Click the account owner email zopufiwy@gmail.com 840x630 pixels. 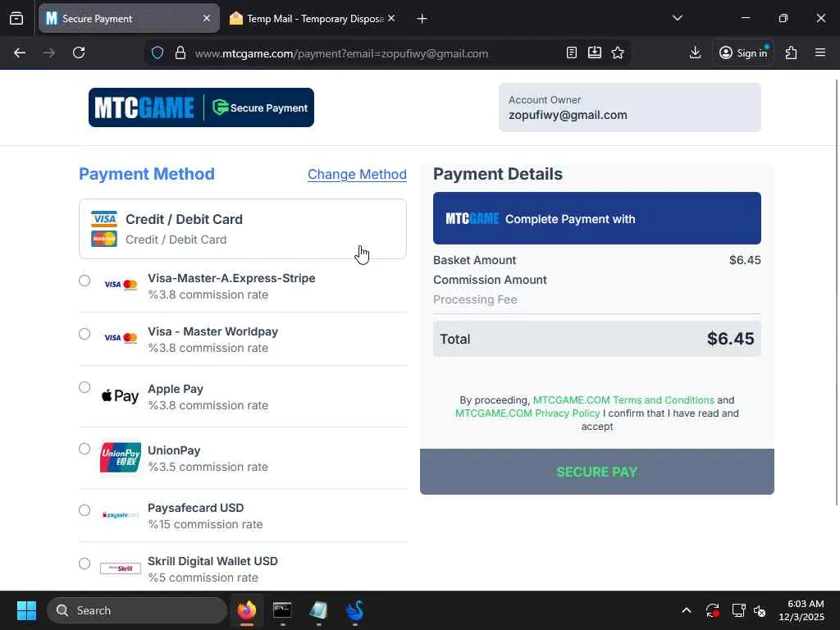[x=568, y=115]
